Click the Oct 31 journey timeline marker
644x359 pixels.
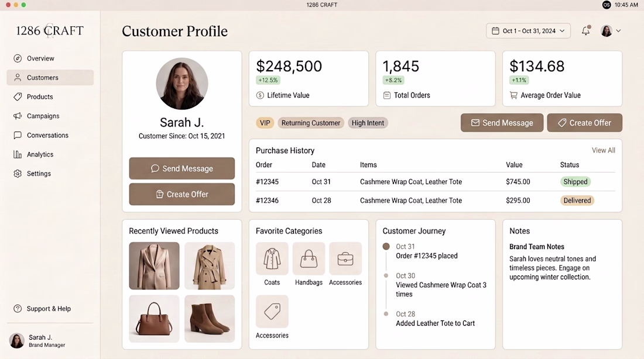(x=386, y=247)
